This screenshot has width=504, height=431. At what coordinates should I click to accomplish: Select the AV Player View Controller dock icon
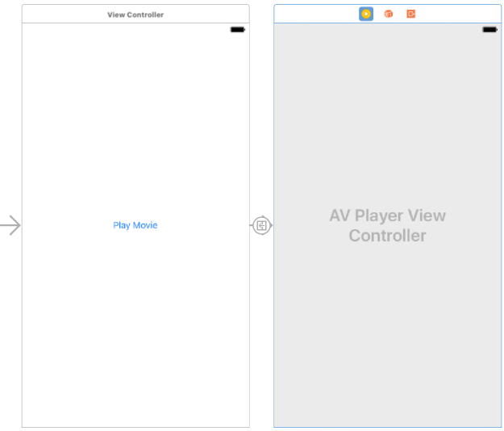pos(366,14)
